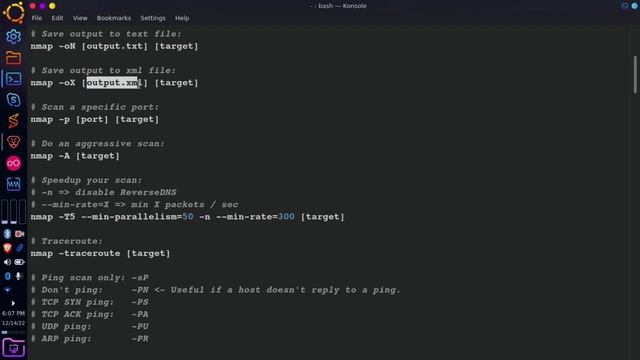This screenshot has width=640, height=360.
Task: Open the Settings menu
Action: [153, 18]
